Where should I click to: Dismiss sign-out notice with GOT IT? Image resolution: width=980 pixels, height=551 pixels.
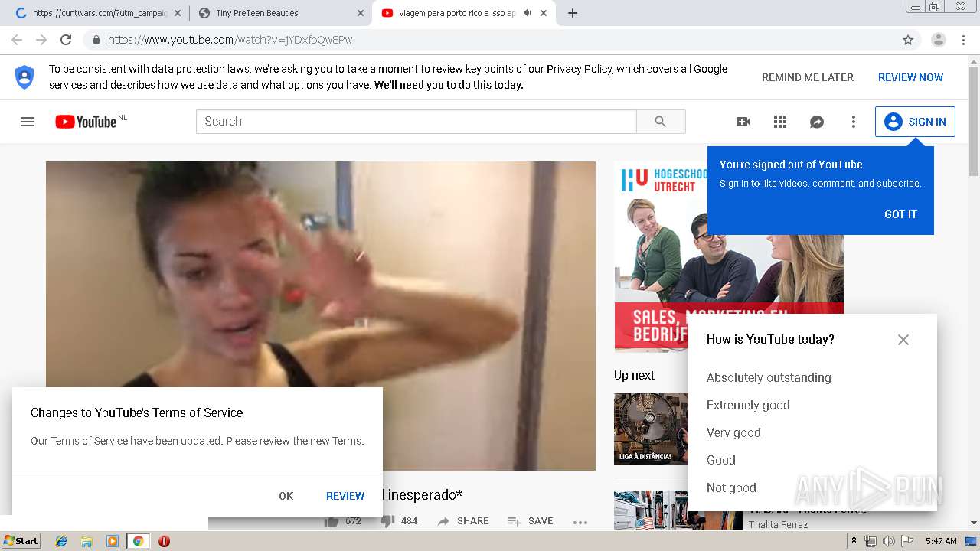(x=900, y=214)
